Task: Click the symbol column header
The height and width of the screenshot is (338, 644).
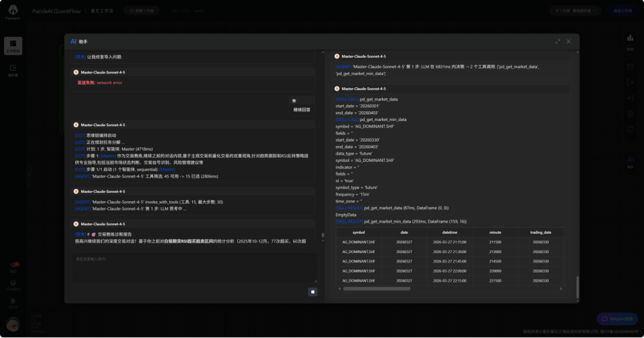Action: [359, 232]
